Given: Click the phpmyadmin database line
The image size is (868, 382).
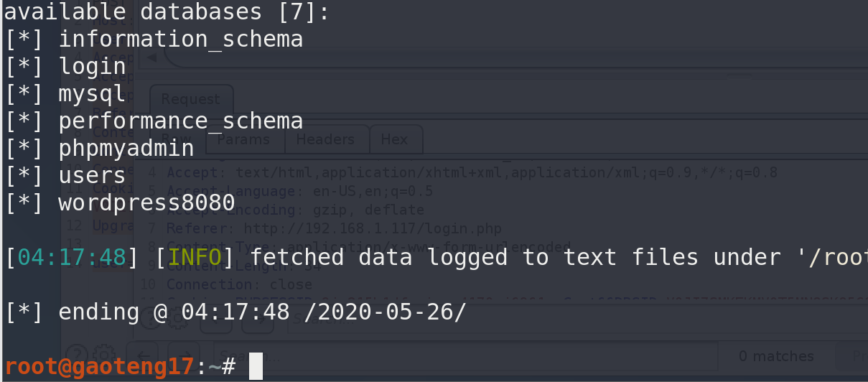Looking at the screenshot, I should click(126, 148).
